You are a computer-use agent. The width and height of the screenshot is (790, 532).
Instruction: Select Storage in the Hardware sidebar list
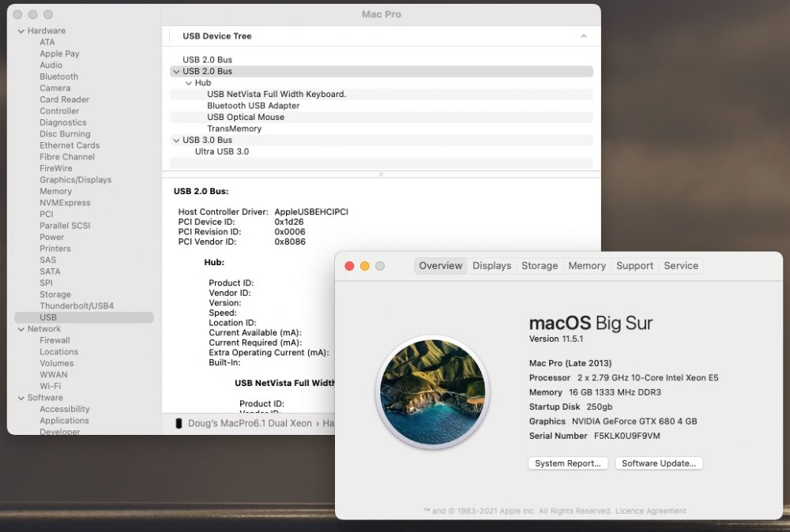coord(55,295)
